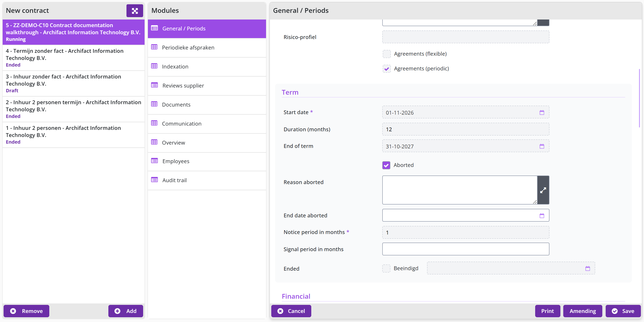Click the Employees list icon
This screenshot has width=644, height=322.
pos(155,161)
